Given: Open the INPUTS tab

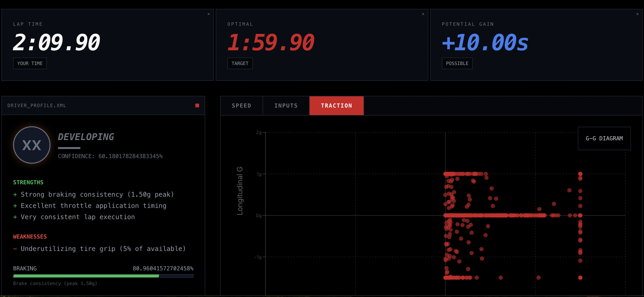Looking at the screenshot, I should tap(286, 106).
